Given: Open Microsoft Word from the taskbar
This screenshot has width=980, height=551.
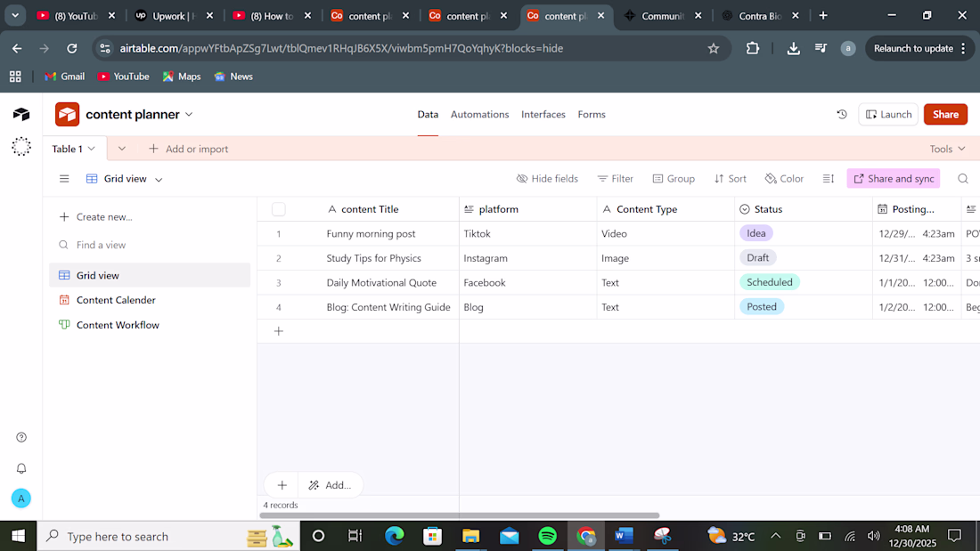Looking at the screenshot, I should 624,536.
